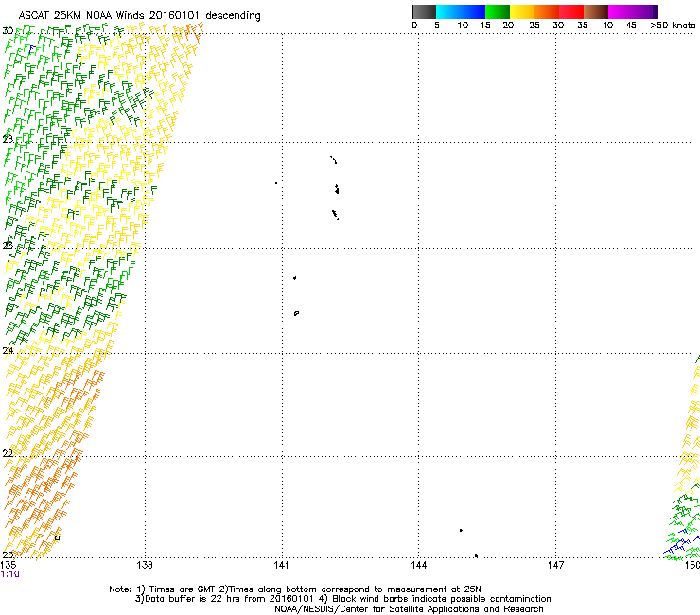The image size is (700, 615).
Task: Click the longitude label '144'
Action: [418, 565]
